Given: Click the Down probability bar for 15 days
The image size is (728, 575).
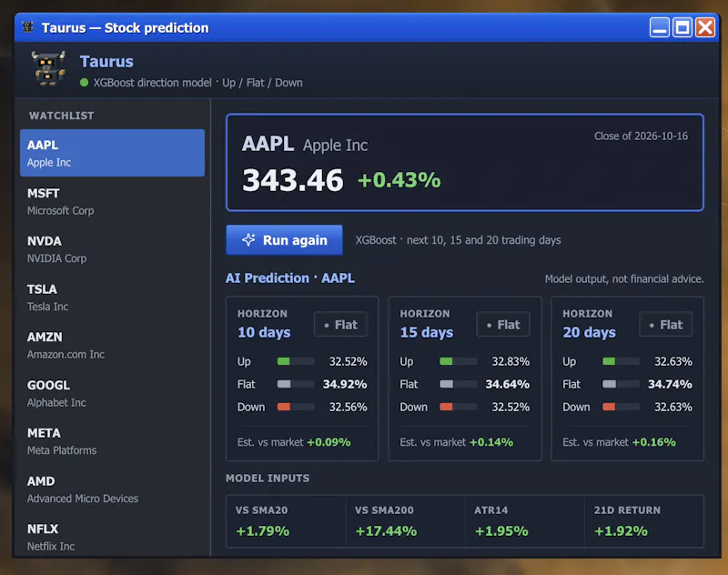Looking at the screenshot, I should (459, 407).
